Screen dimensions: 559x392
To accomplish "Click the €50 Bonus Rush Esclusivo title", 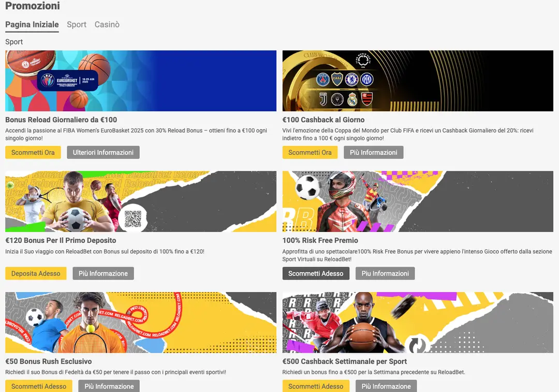I will [x=48, y=361].
